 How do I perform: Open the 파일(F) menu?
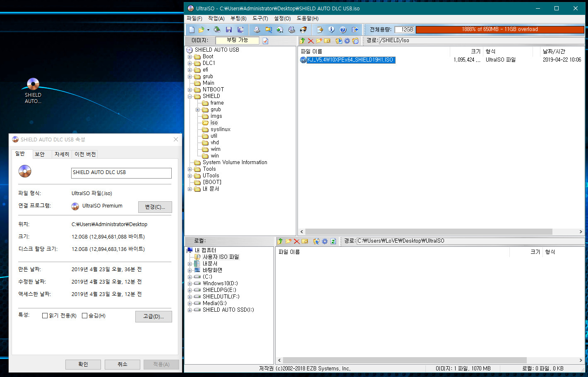click(194, 19)
